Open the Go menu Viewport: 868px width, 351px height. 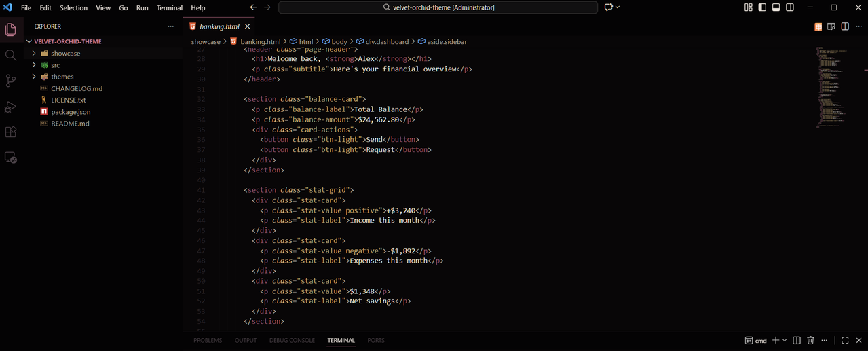click(124, 7)
